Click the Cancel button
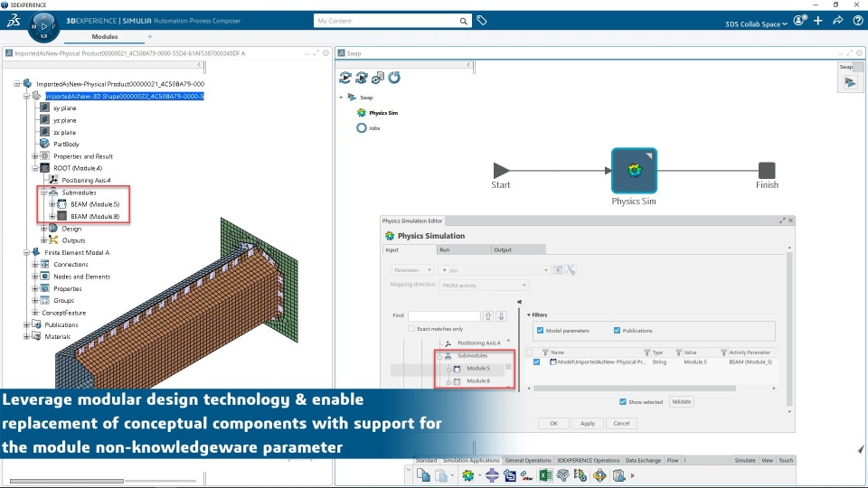 coord(621,423)
